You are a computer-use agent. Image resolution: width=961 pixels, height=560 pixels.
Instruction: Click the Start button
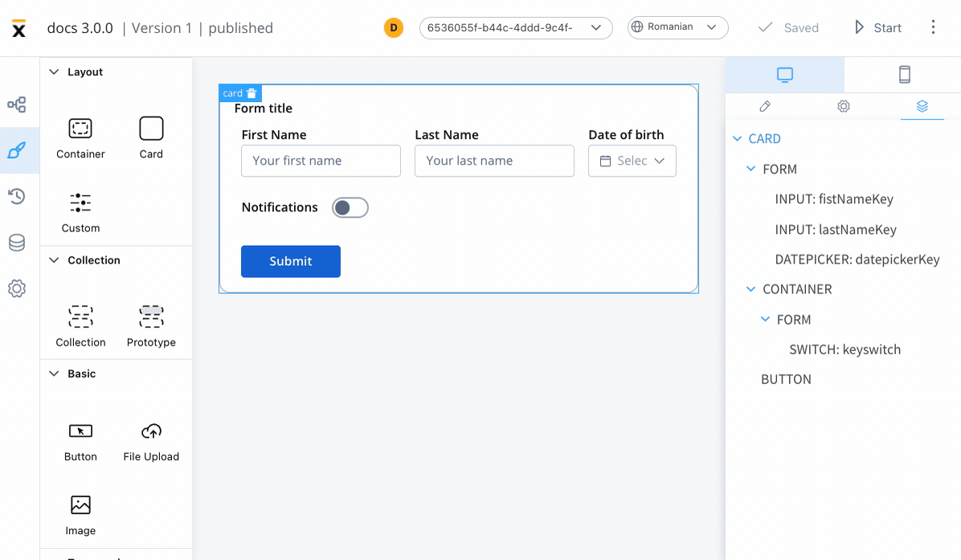coord(878,27)
